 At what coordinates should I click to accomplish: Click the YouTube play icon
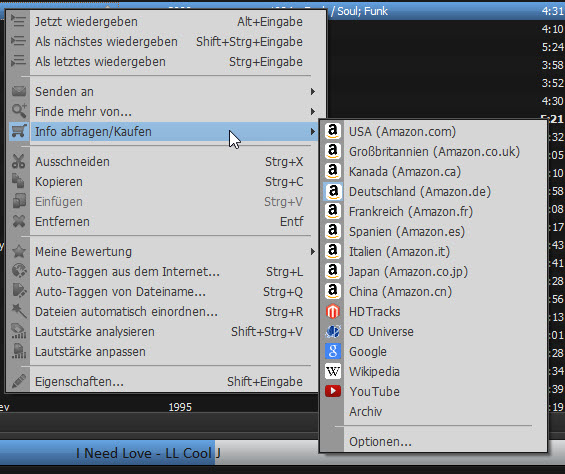(x=333, y=391)
